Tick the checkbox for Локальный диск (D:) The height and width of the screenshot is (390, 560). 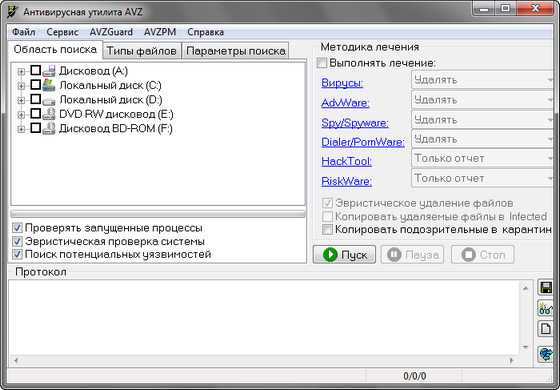click(35, 99)
